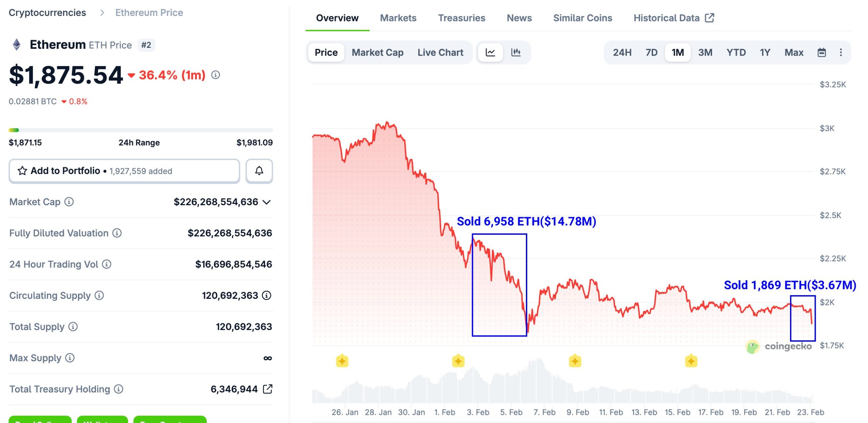Click a yellow star event marker below the chart
This screenshot has height=423, width=868.
point(342,361)
